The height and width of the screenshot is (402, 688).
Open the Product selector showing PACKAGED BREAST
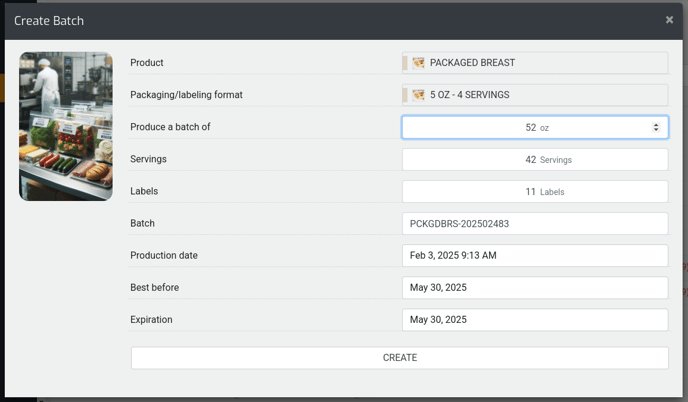[535, 63]
